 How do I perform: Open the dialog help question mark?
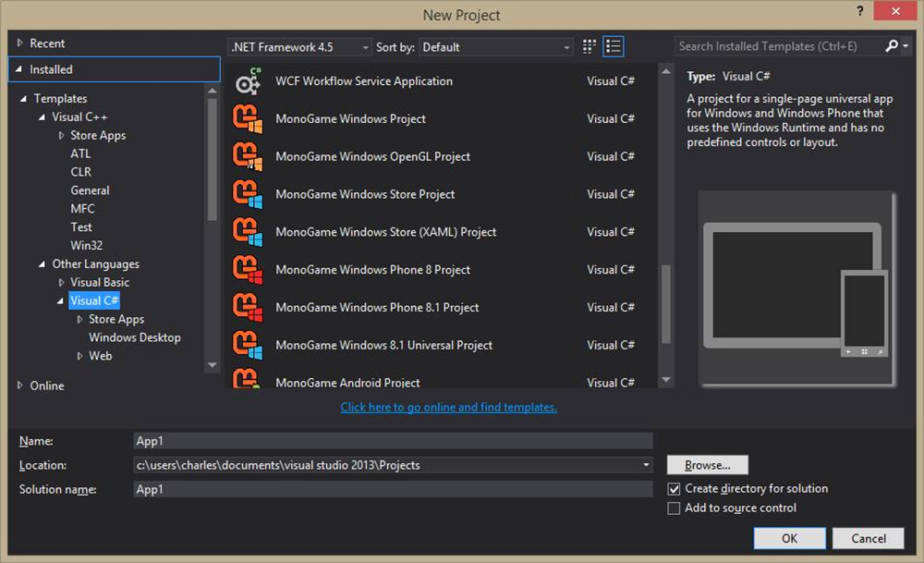[859, 11]
